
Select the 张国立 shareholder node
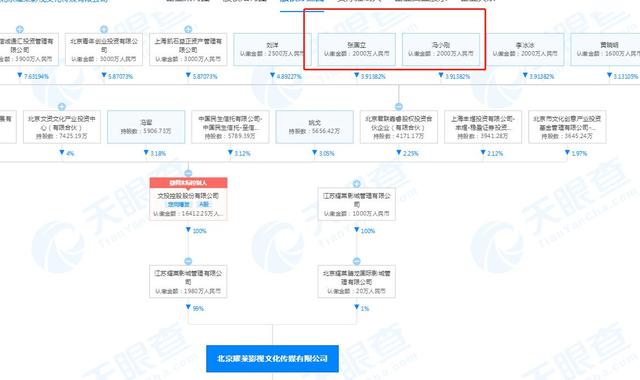pos(357,49)
